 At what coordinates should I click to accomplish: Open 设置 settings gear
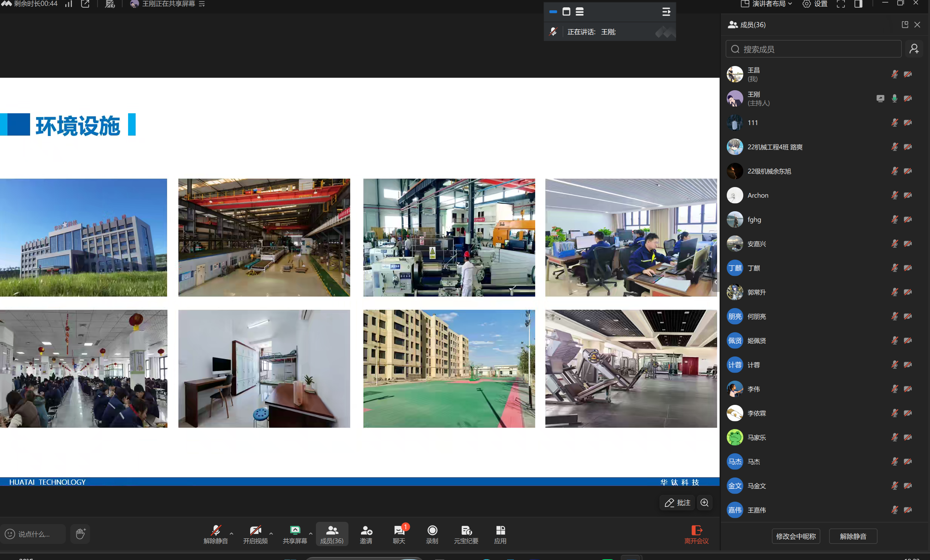[x=815, y=4]
